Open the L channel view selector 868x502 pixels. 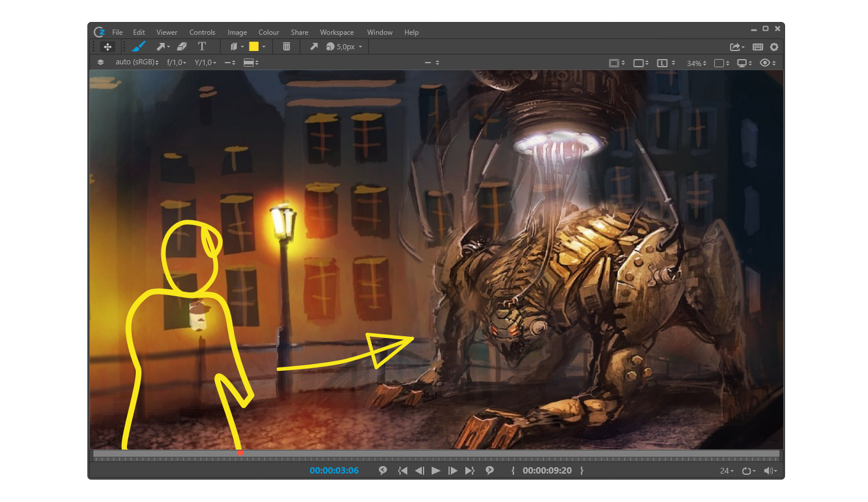[x=666, y=63]
